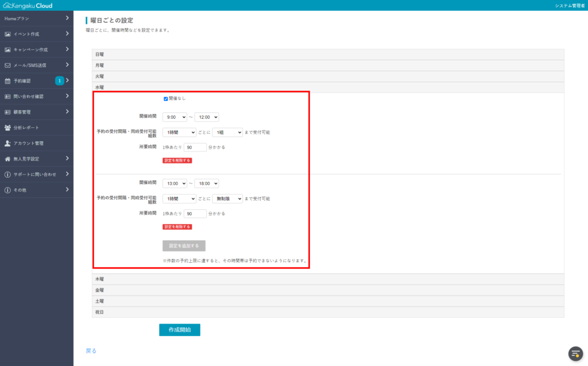Open the 9:00 start time dropdown
Screen dimensions: 588x366
175,117
